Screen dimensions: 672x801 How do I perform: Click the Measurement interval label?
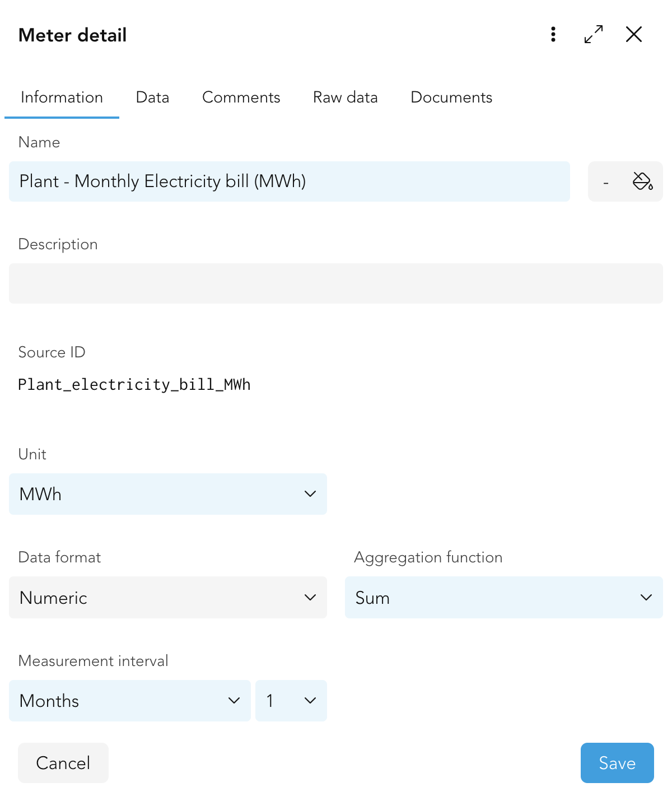click(94, 661)
